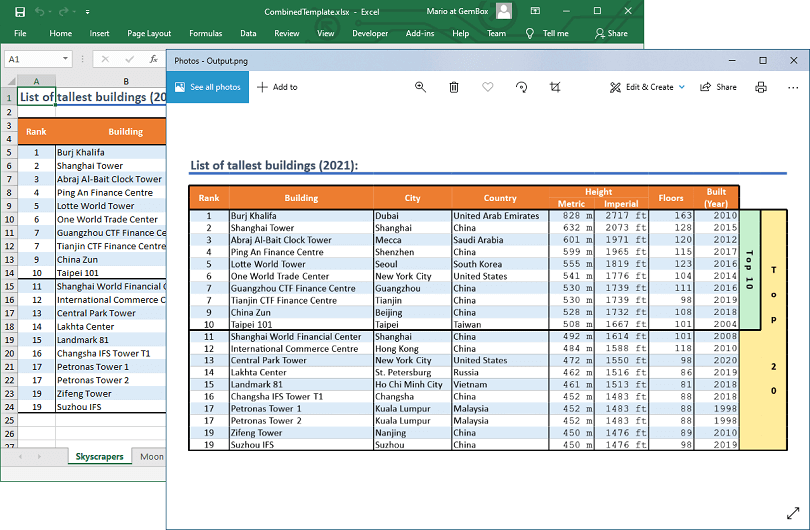Add photo to favorites with heart icon
Viewport: 810px width, 530px height.
pyautogui.click(x=487, y=87)
